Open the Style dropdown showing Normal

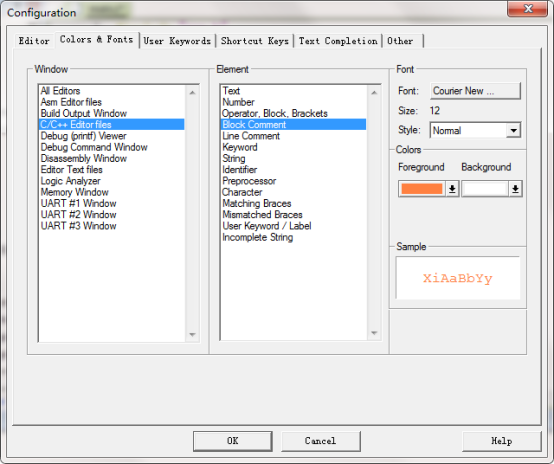tap(475, 130)
